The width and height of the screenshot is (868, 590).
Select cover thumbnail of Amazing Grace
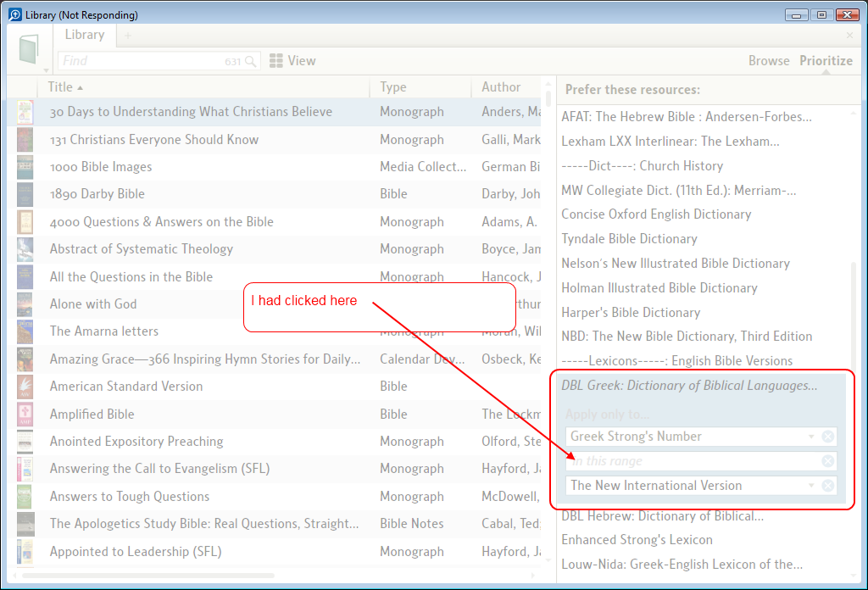click(x=25, y=359)
